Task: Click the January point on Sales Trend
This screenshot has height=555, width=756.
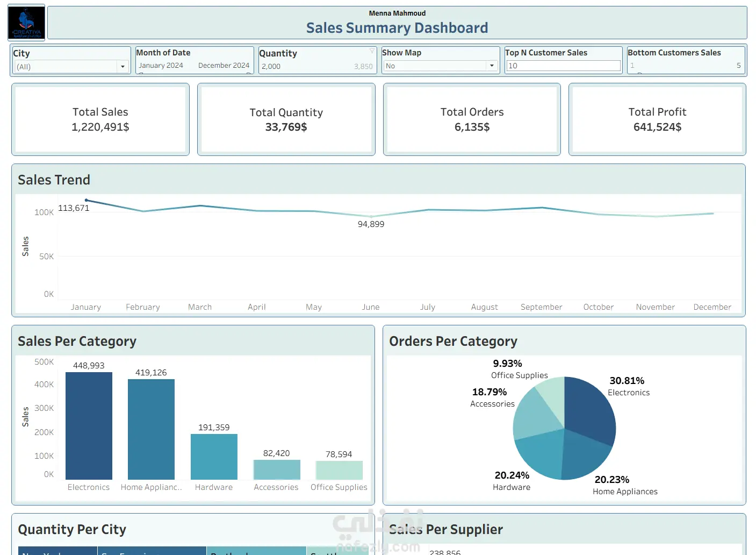Action: (86, 200)
